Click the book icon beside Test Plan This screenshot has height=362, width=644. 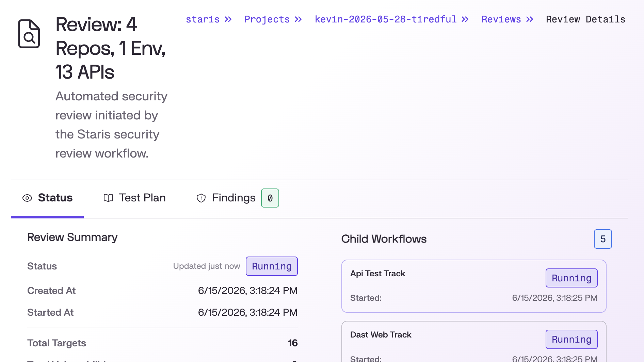pos(108,198)
